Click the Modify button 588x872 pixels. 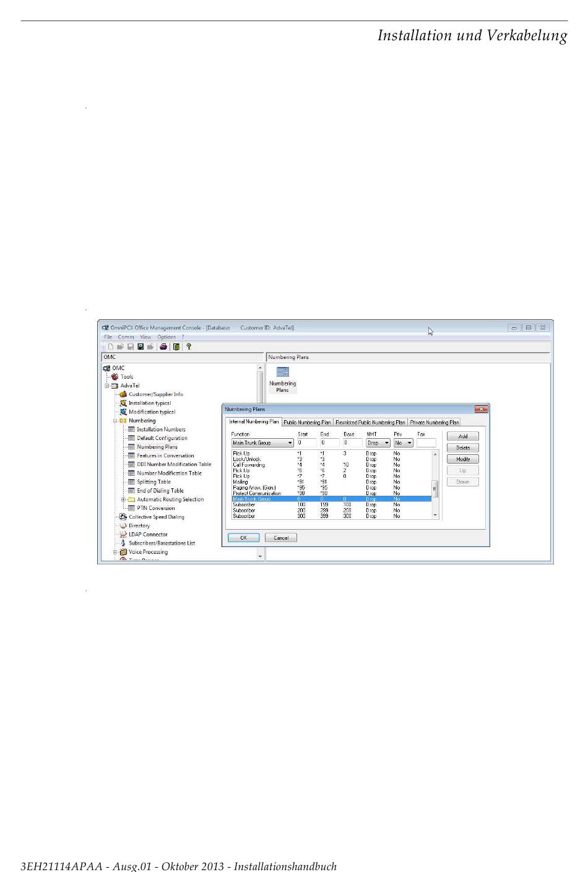[x=463, y=459]
